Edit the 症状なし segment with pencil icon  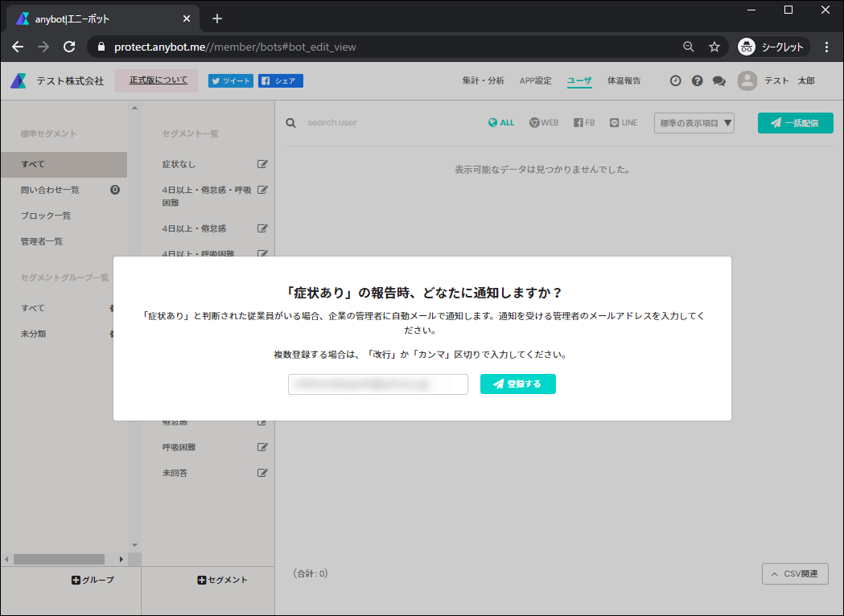pos(261,163)
